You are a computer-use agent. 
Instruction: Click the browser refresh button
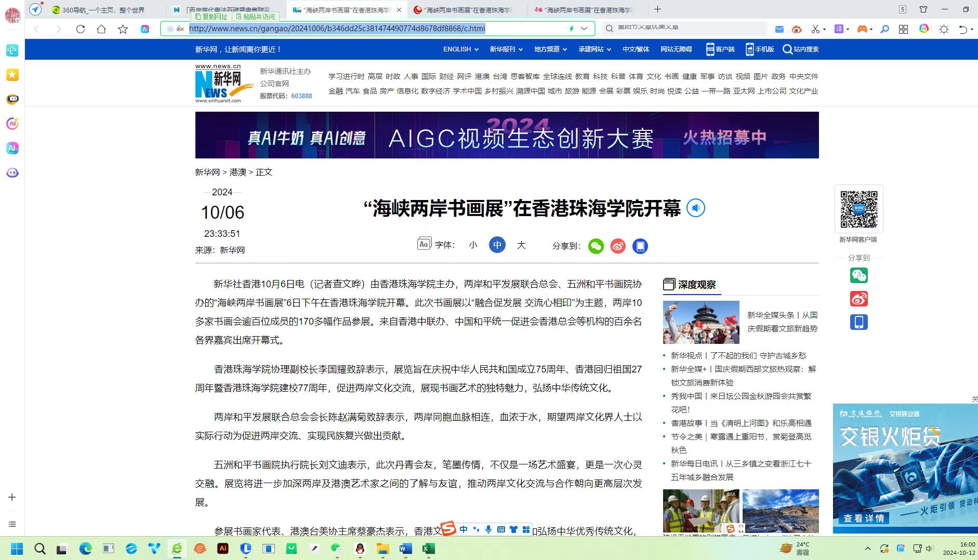pos(80,29)
